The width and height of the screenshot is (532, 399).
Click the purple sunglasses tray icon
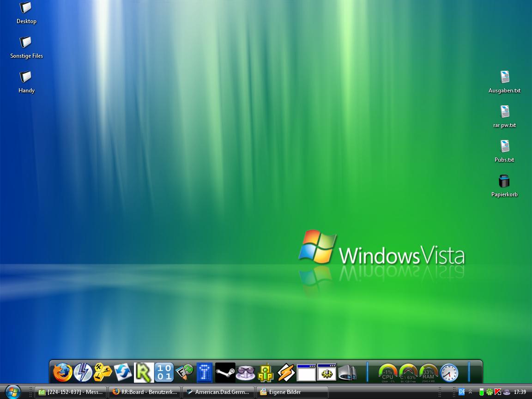506,392
